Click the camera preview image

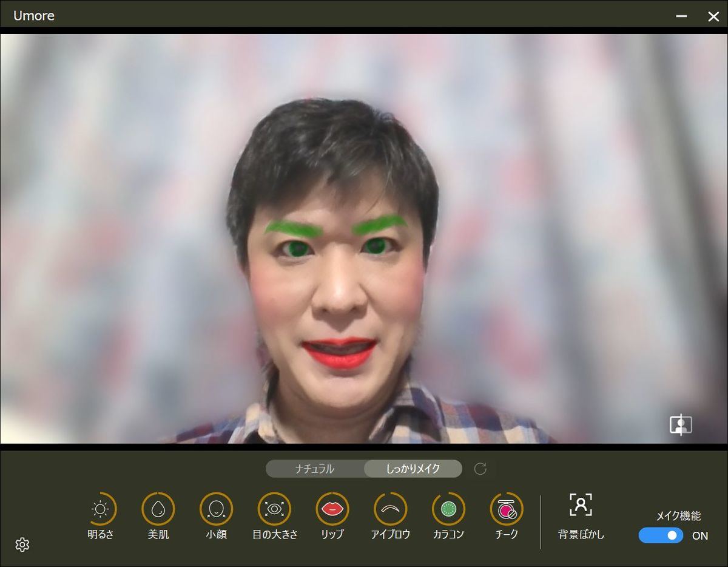pos(364,239)
